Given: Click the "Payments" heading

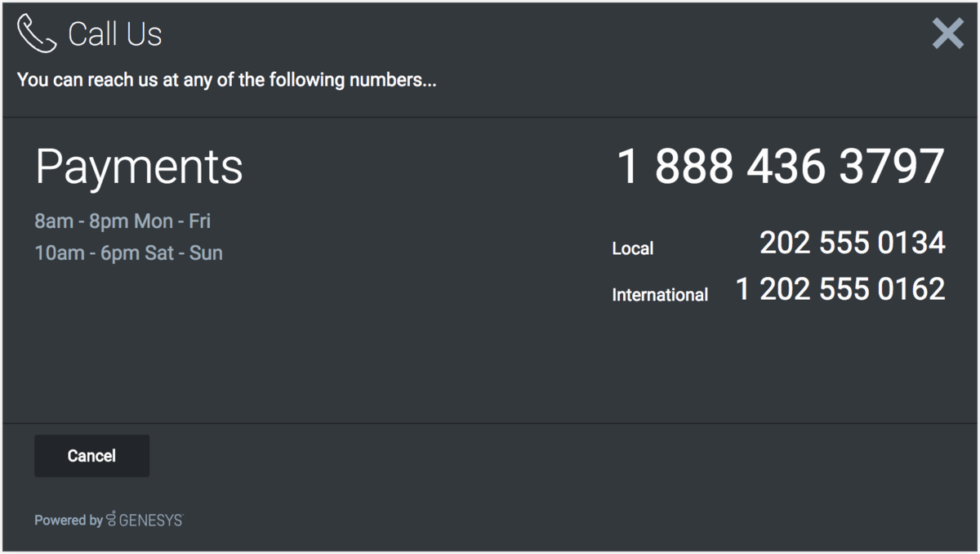Looking at the screenshot, I should pos(139,167).
